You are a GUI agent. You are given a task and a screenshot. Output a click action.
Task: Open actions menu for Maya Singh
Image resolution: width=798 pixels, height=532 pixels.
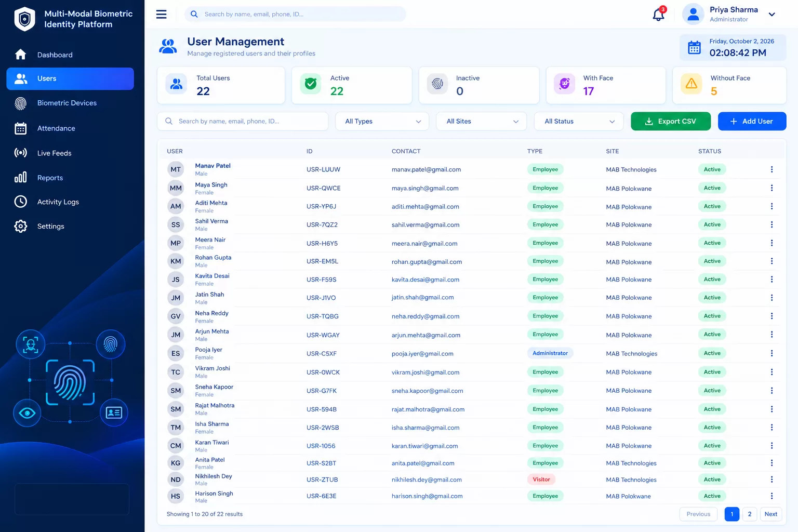tap(772, 188)
